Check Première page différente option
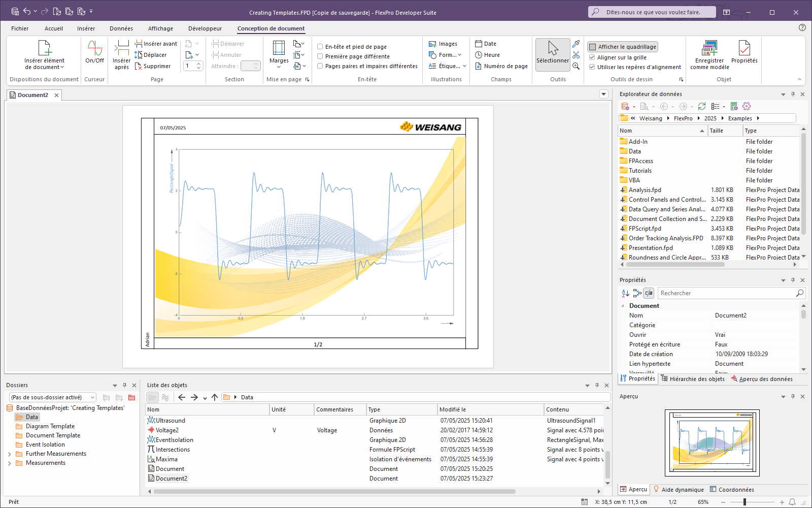Screen dimensions: 812x508 point(320,56)
